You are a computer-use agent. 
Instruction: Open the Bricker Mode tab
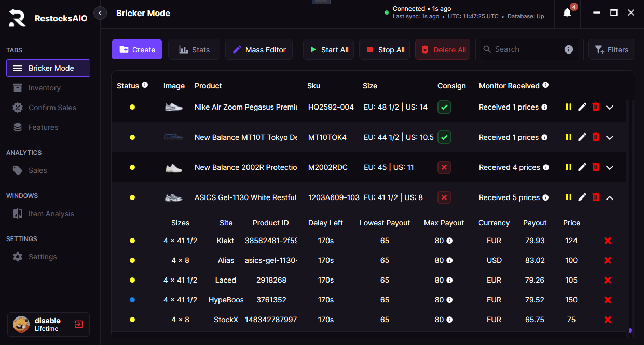(x=48, y=68)
